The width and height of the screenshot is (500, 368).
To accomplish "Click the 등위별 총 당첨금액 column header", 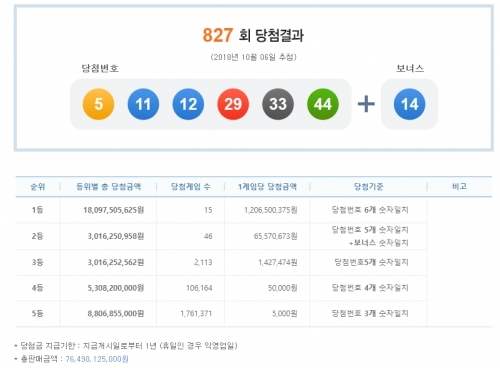I will (x=109, y=187).
